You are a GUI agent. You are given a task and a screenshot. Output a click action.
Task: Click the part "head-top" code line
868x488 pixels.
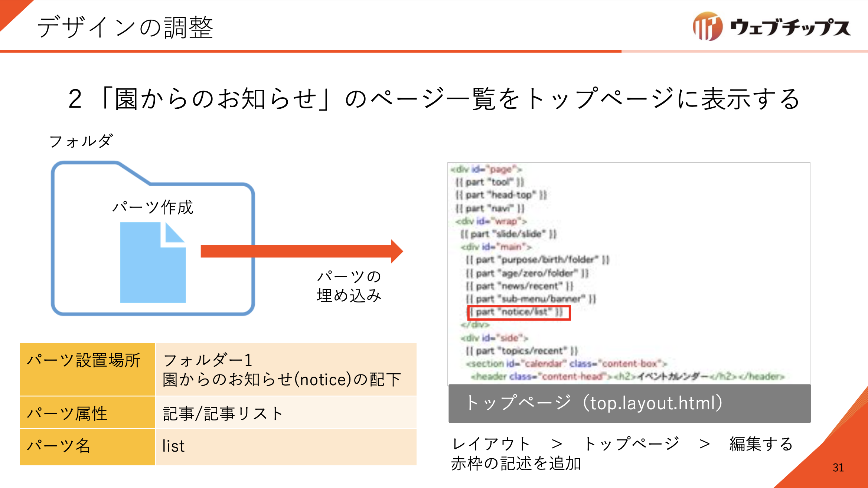tap(501, 195)
